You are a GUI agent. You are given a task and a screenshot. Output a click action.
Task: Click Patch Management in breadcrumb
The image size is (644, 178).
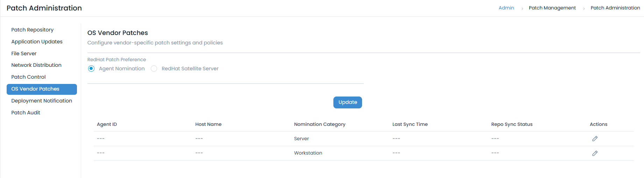(552, 8)
